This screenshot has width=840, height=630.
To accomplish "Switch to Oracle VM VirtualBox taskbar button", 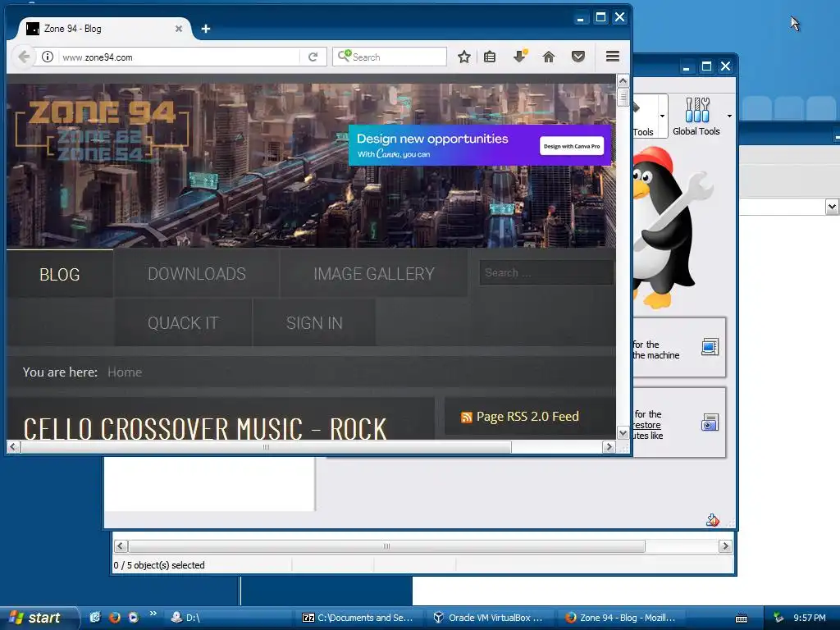I will 491,618.
